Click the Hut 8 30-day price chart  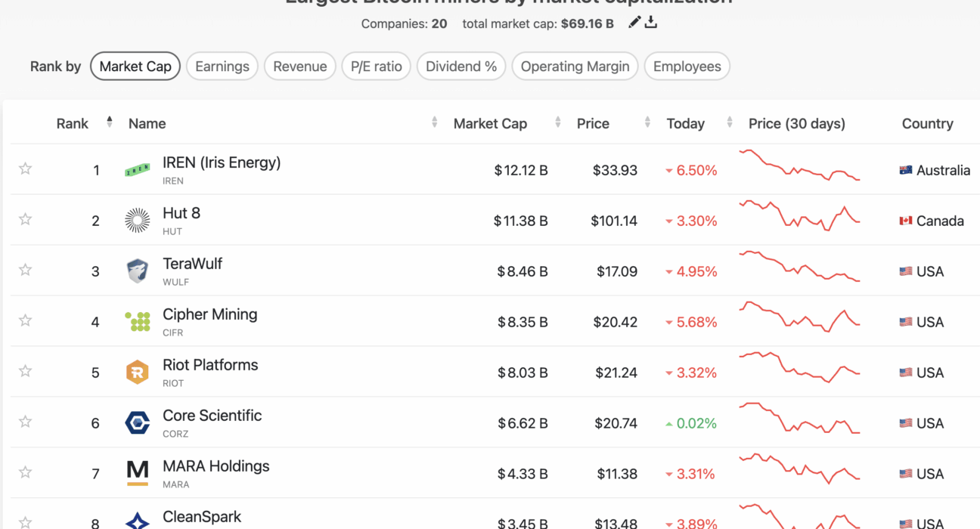pyautogui.click(x=799, y=215)
